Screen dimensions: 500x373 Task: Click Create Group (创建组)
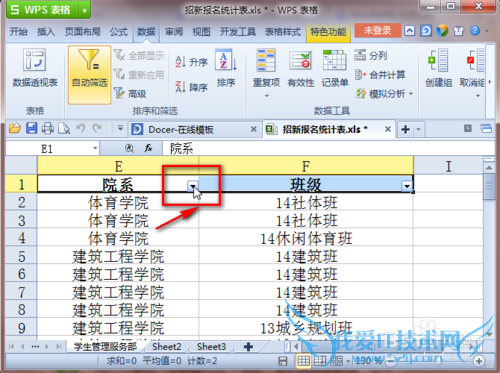[x=438, y=68]
